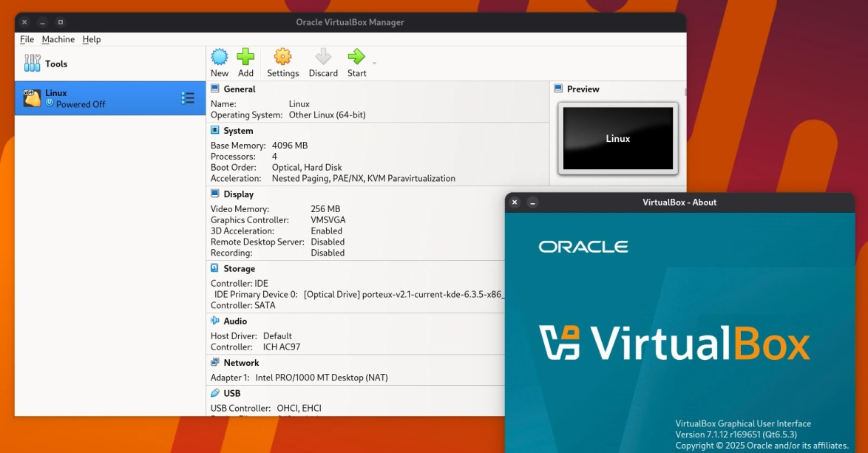868x453 pixels.
Task: Click the details pane vertical scrollbar
Action: pos(685,92)
